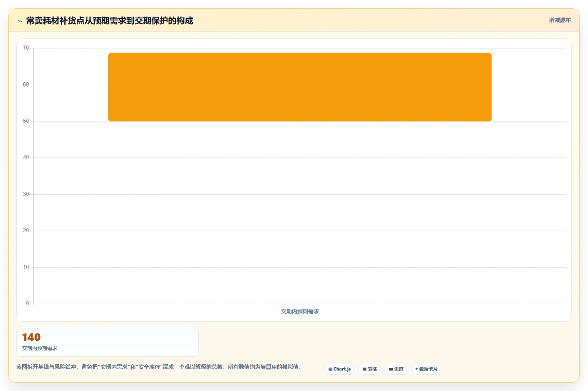
Task: Select the 数据卡片 chip
Action: [x=426, y=369]
